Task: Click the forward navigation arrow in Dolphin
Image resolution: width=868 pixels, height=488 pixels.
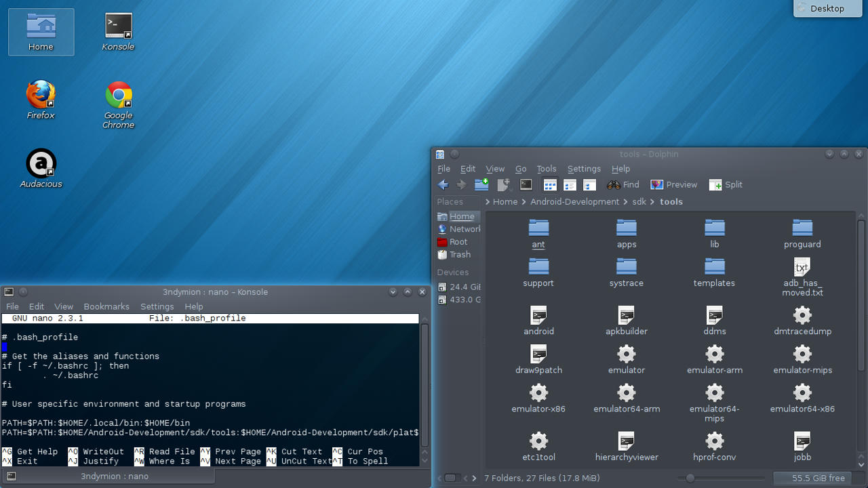Action: click(x=461, y=184)
